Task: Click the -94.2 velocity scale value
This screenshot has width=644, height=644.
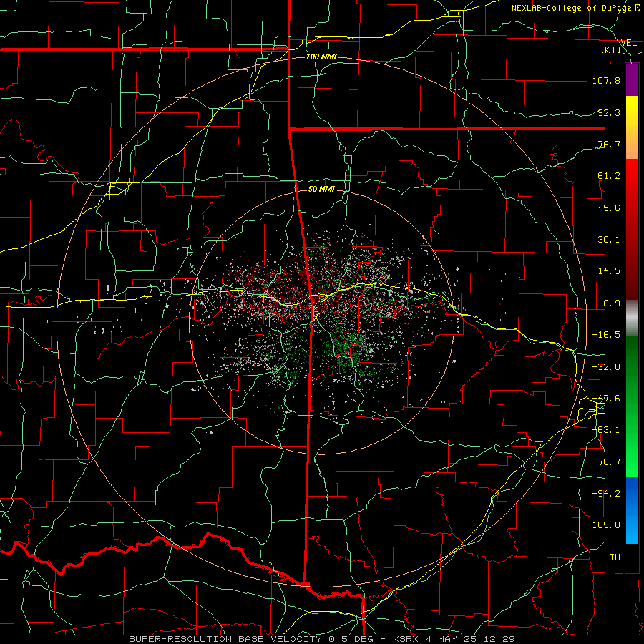Action: pos(606,494)
